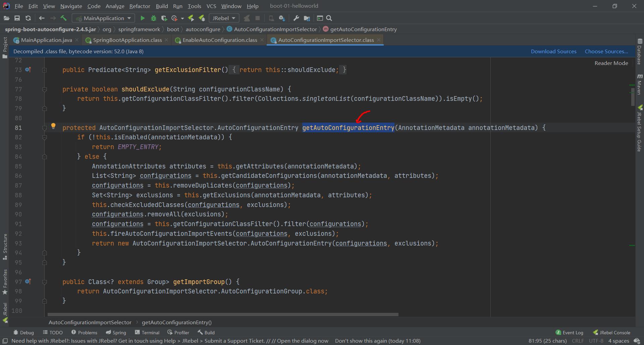644x345 pixels.
Task: Open the Problems tool window button
Action: 84,332
